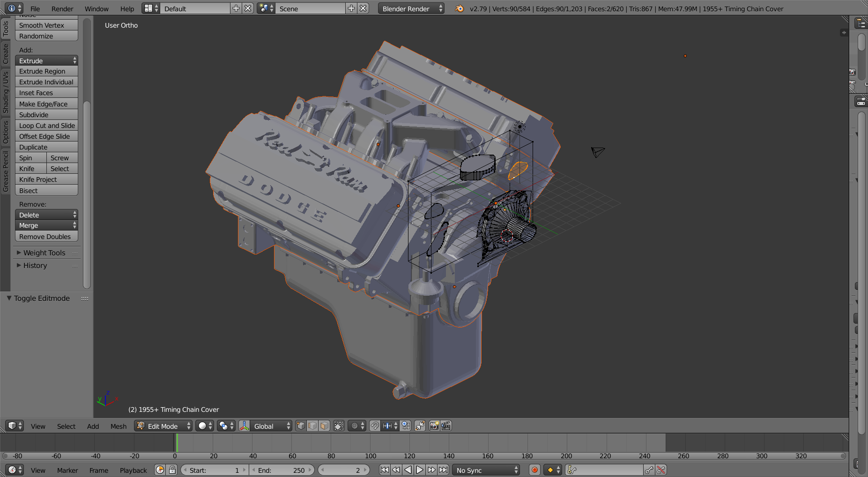
Task: Click the OpenGL render image camera icon
Action: click(434, 426)
